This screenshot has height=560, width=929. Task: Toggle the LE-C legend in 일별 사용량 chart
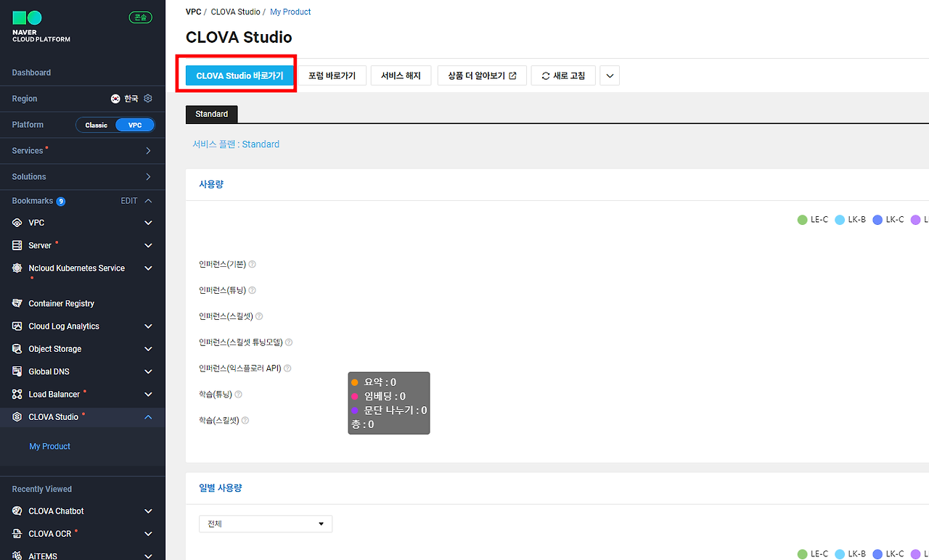(x=813, y=554)
